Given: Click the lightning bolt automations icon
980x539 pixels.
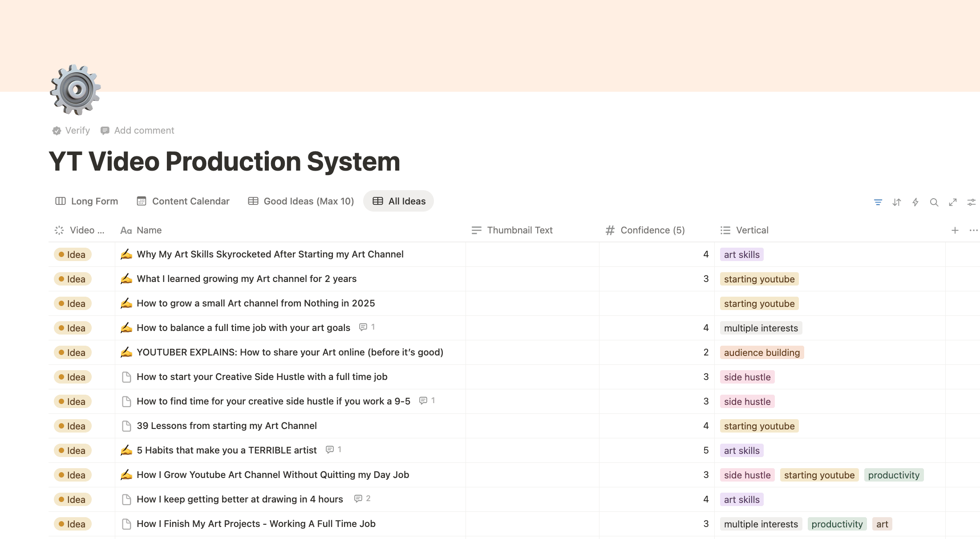Looking at the screenshot, I should click(x=915, y=202).
